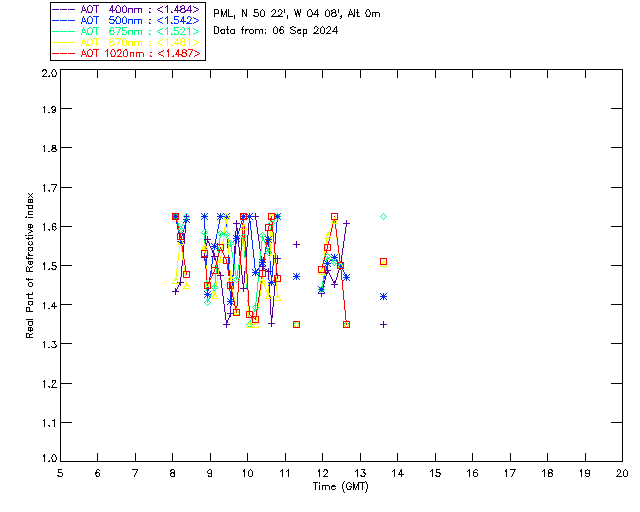
Task: Click the 2.0 y-axis tick label
Action: coord(49,73)
